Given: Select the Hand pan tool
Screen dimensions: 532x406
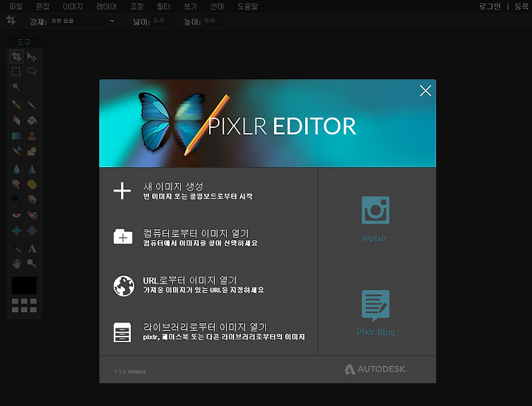Looking at the screenshot, I should pyautogui.click(x=16, y=263).
